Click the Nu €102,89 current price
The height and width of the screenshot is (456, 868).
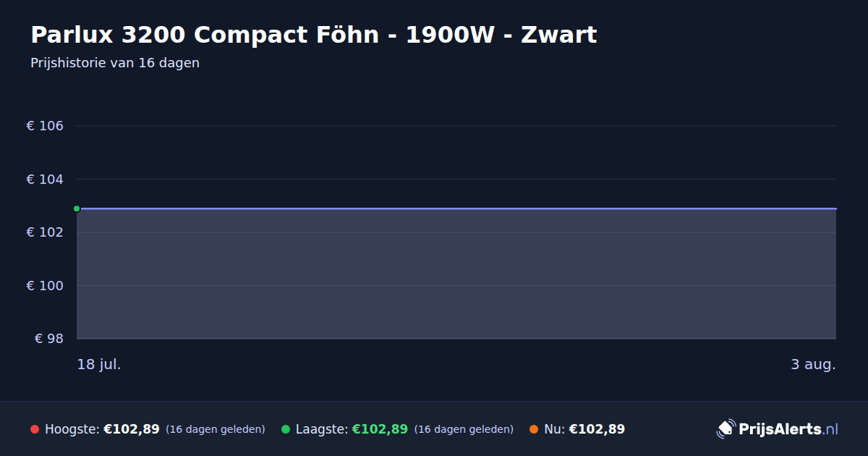[597, 429]
